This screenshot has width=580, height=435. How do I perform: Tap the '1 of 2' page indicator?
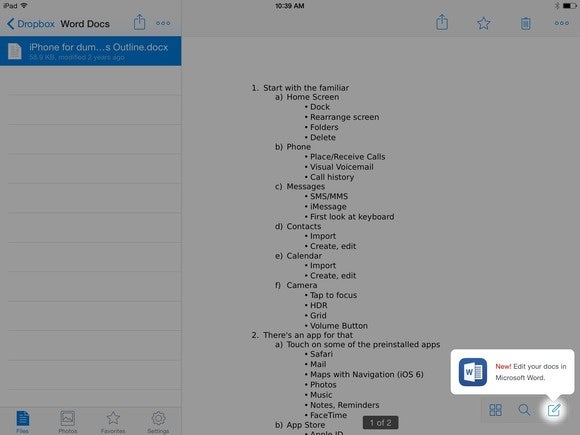381,422
